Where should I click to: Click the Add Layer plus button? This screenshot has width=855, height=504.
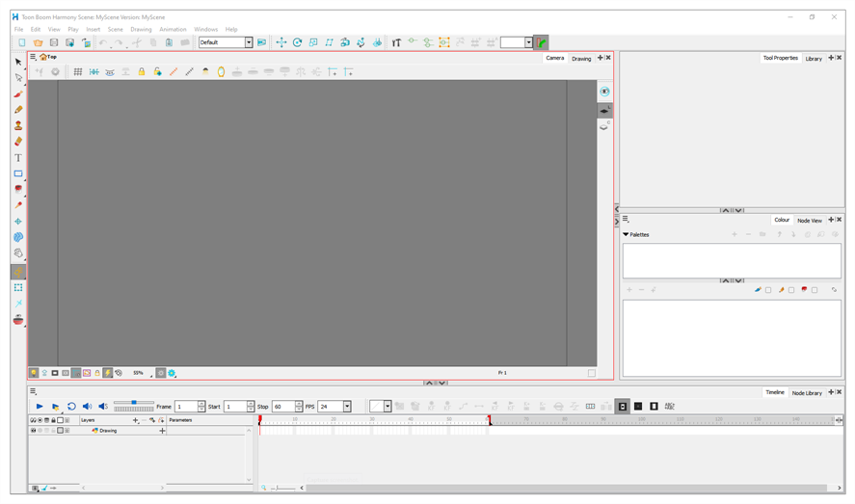pyautogui.click(x=135, y=420)
